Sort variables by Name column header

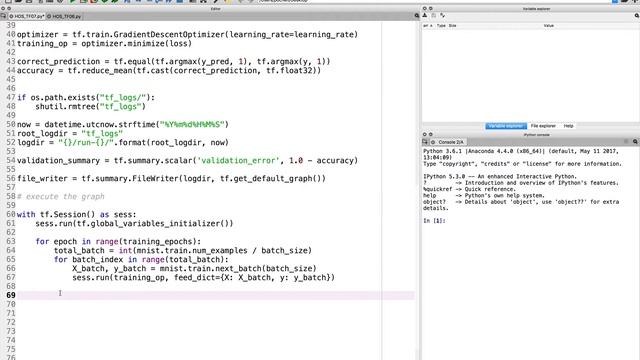click(428, 26)
